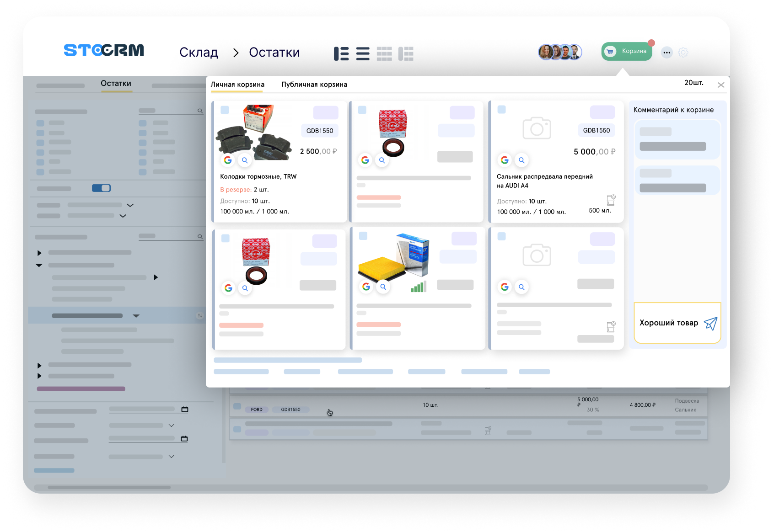Open the green Корзина cart button
774x532 pixels.
pos(627,51)
